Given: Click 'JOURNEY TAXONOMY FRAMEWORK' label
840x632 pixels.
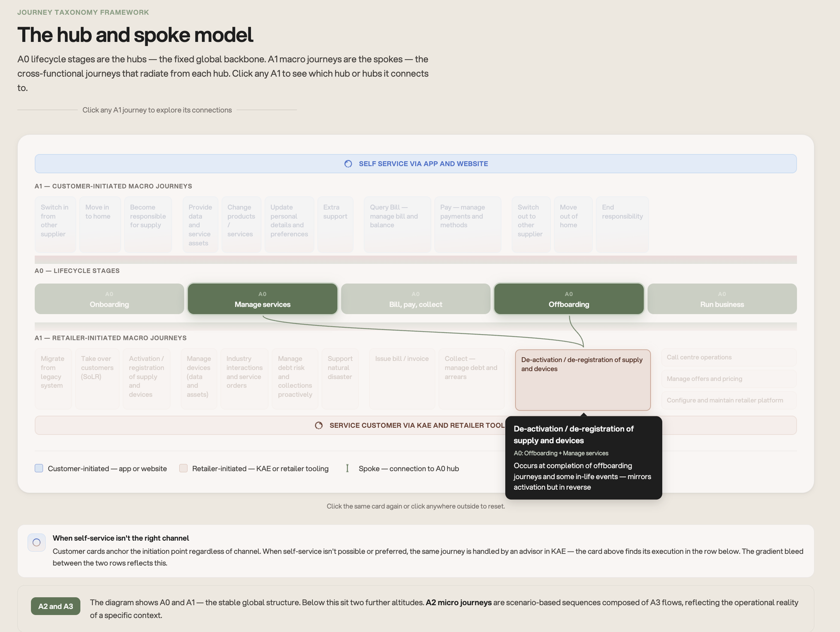Looking at the screenshot, I should [83, 12].
